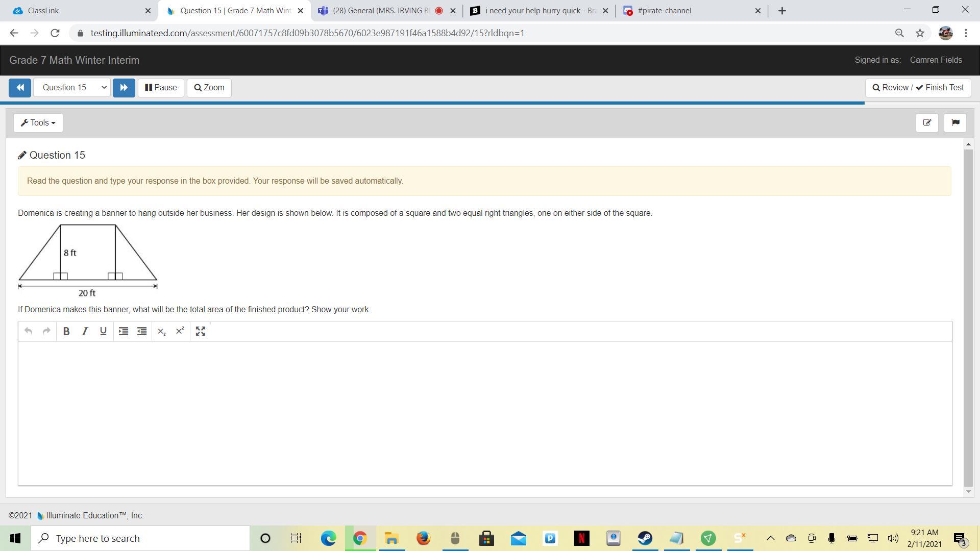
Task: Open the notes edit icon
Action: pyautogui.click(x=927, y=123)
